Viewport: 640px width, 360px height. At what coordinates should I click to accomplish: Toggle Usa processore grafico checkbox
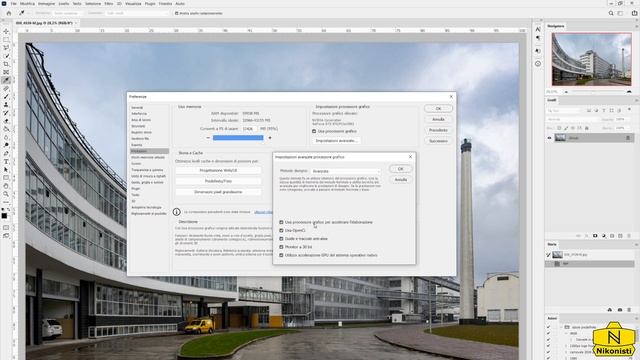[x=314, y=131]
